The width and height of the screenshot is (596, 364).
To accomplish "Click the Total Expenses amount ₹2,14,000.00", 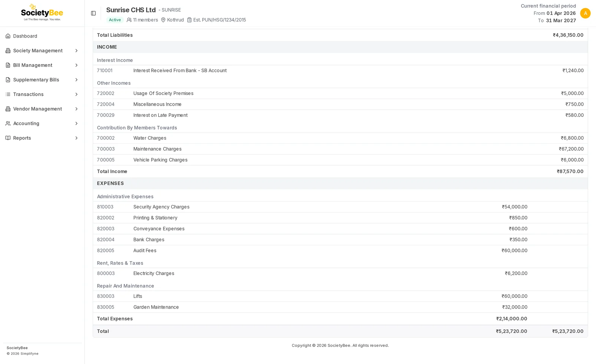I will tap(511, 319).
